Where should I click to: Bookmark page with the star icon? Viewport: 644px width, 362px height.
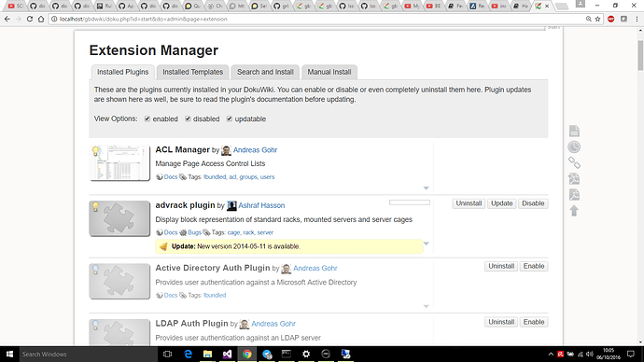click(x=597, y=19)
